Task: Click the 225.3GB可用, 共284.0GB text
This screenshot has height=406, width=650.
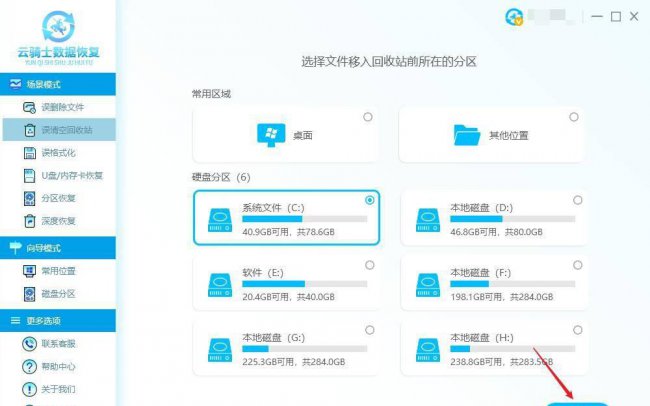Action: (x=294, y=362)
